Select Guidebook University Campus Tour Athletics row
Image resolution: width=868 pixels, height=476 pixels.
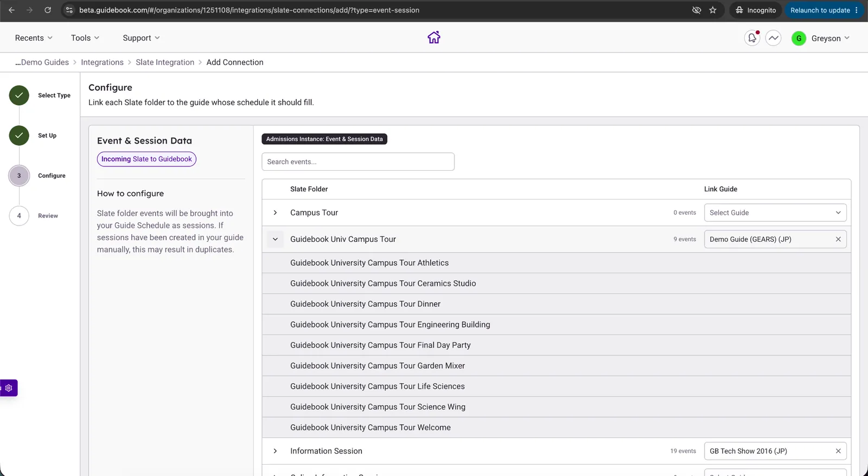[556, 263]
